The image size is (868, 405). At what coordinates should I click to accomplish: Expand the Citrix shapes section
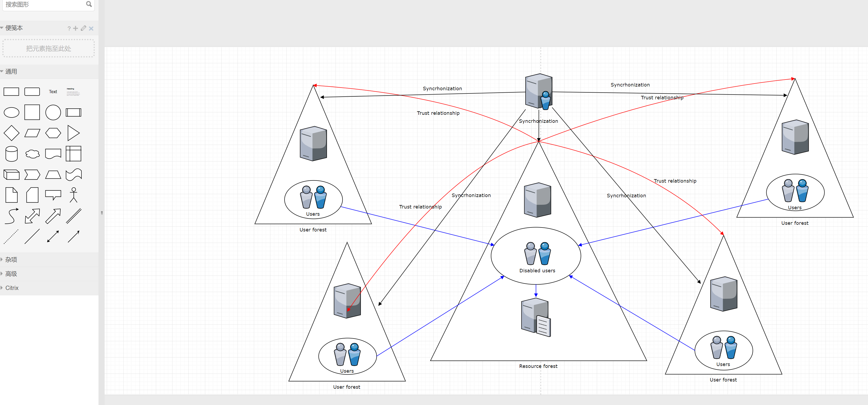pos(12,288)
